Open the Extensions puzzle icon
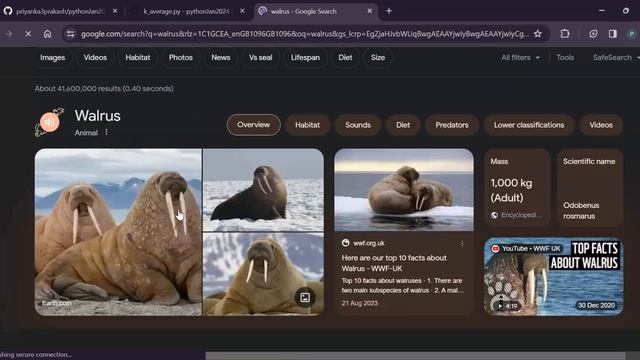 tap(565, 34)
